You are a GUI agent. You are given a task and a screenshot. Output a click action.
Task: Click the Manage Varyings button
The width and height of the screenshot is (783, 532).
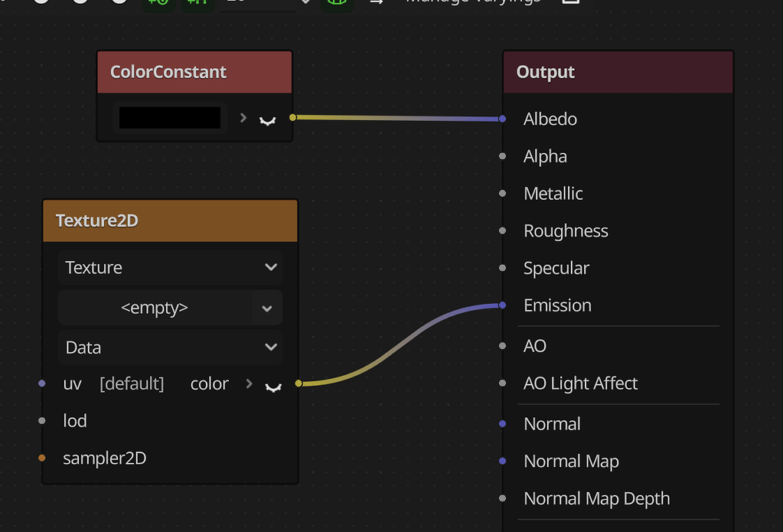coord(474,3)
